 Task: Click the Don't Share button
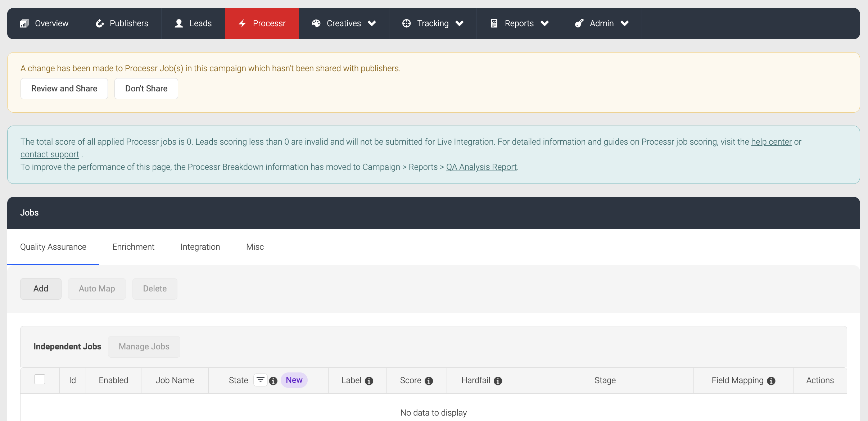pyautogui.click(x=146, y=89)
